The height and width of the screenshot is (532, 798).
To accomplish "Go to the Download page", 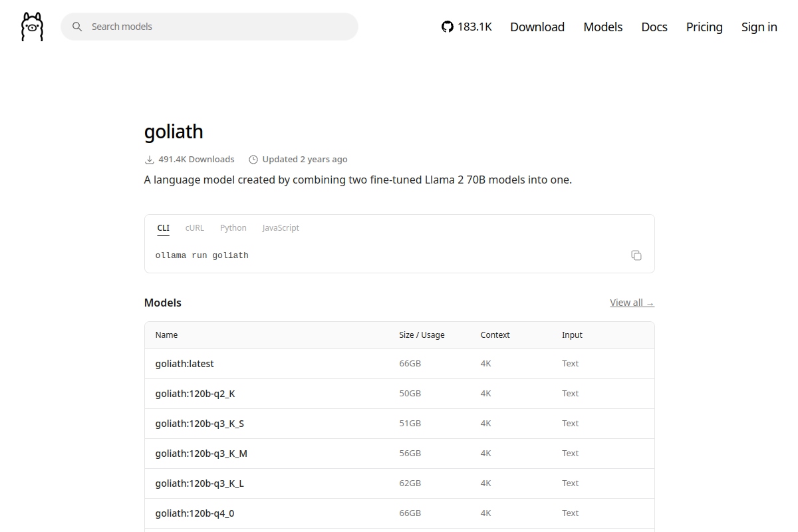I will 537,27.
